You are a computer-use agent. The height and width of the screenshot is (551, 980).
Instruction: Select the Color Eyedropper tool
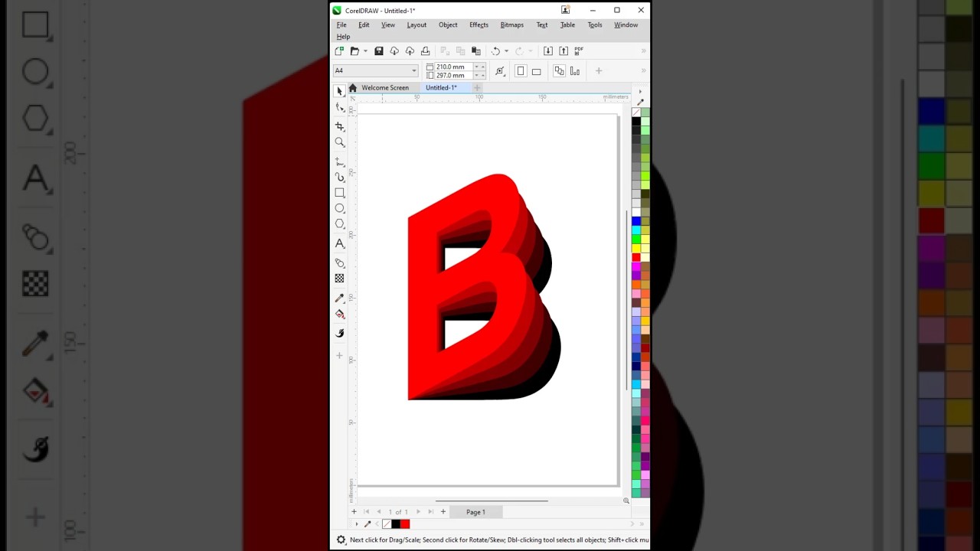340,298
